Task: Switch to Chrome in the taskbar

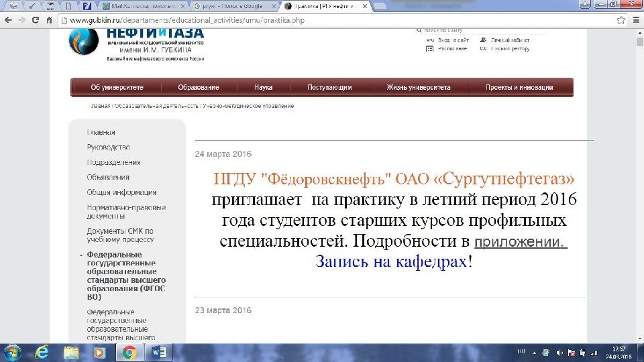Action: click(x=129, y=353)
